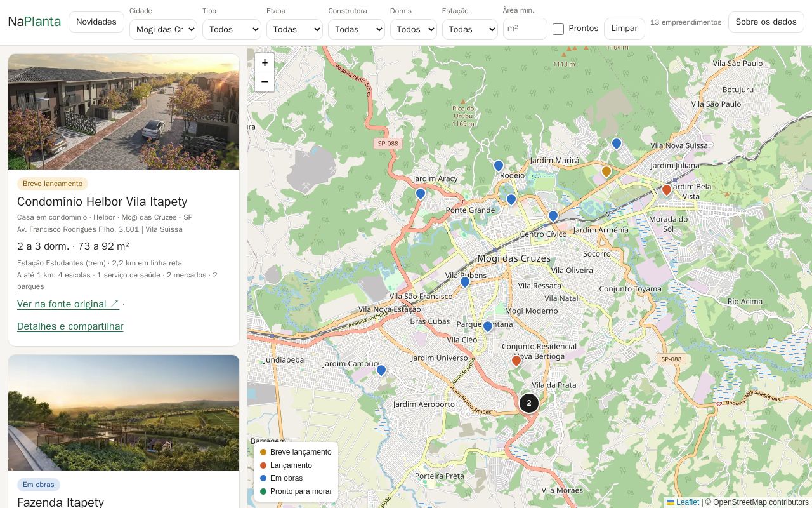Open the Dorms dropdown

pos(414,29)
